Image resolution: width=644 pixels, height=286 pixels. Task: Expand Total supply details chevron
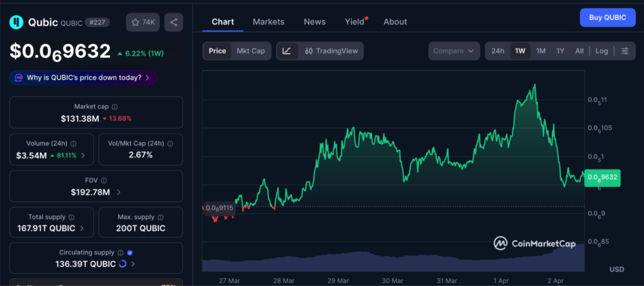[x=82, y=228]
